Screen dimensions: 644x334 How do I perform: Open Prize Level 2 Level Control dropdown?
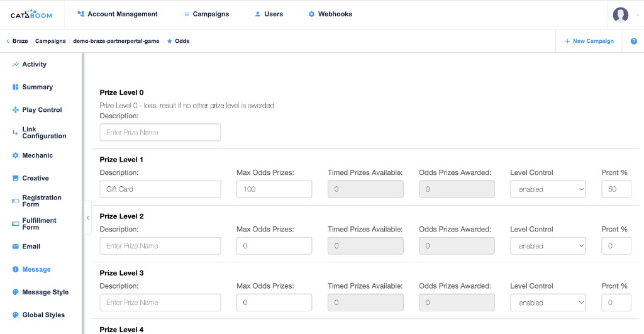tap(548, 246)
